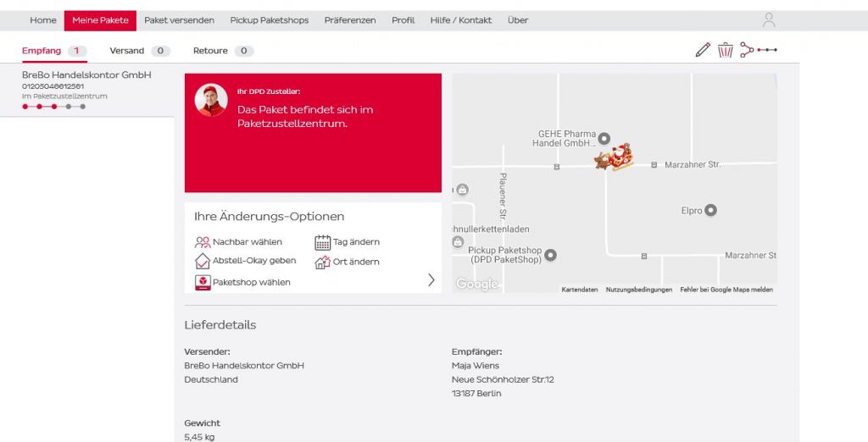Open the parcel tracking progress icon in toolbar
The width and height of the screenshot is (868, 442).
pos(766,50)
